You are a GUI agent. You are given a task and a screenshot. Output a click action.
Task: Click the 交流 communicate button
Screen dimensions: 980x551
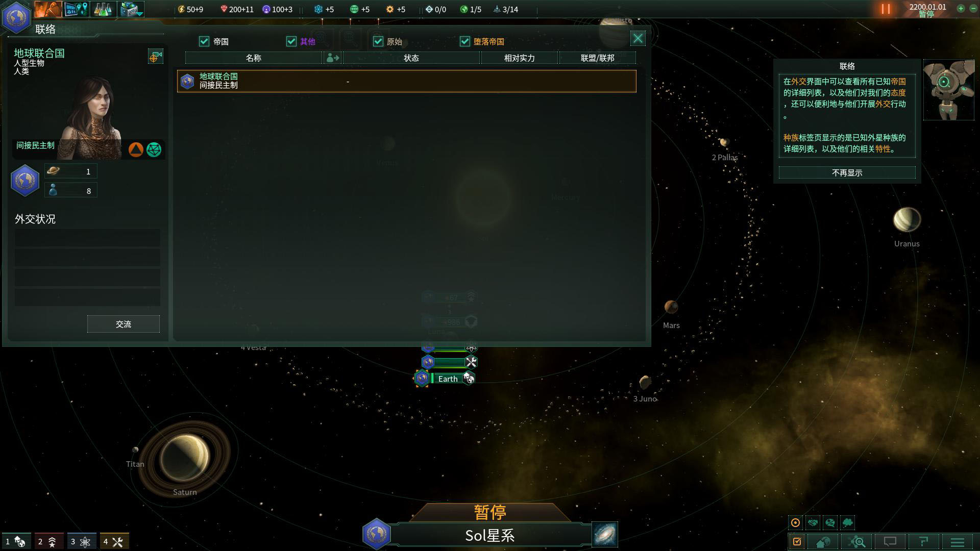tap(122, 324)
